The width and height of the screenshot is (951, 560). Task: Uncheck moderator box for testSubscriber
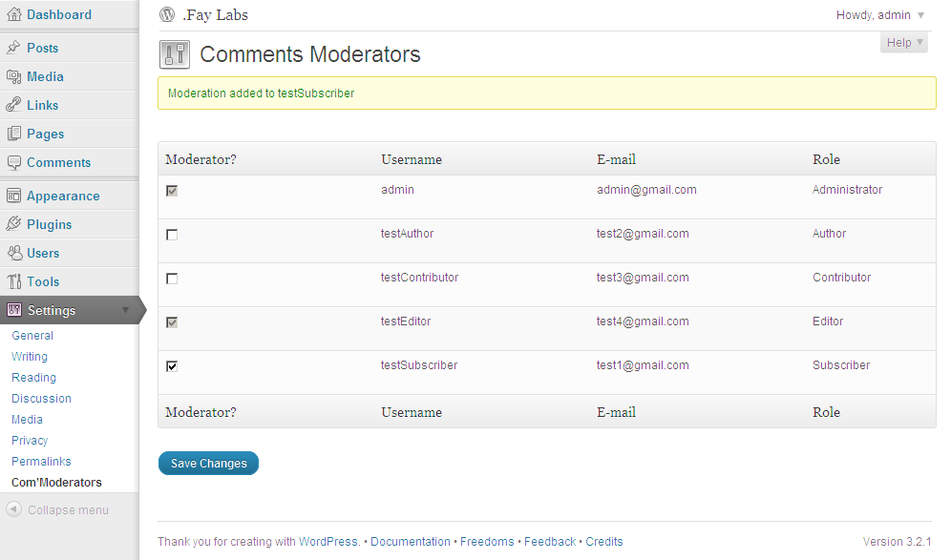coord(172,366)
